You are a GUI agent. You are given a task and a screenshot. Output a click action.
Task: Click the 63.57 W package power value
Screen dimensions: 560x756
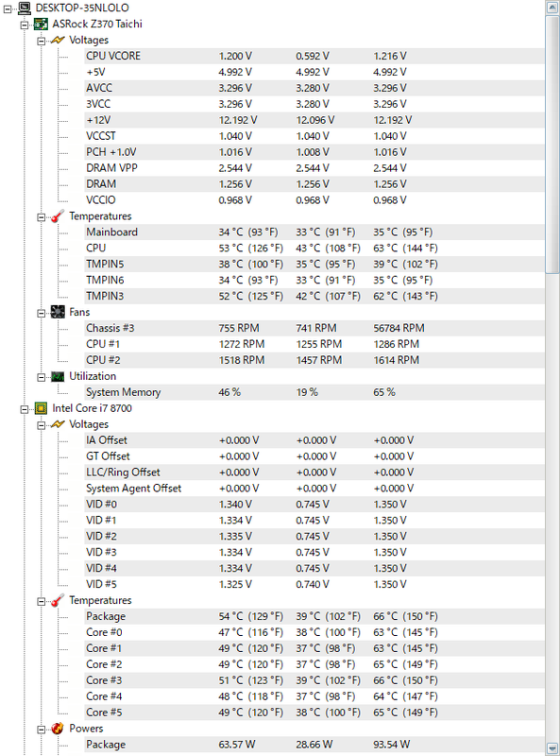pos(237,745)
